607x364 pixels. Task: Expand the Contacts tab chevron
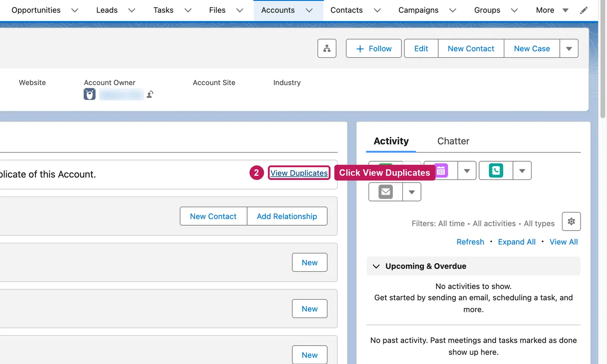377,10
